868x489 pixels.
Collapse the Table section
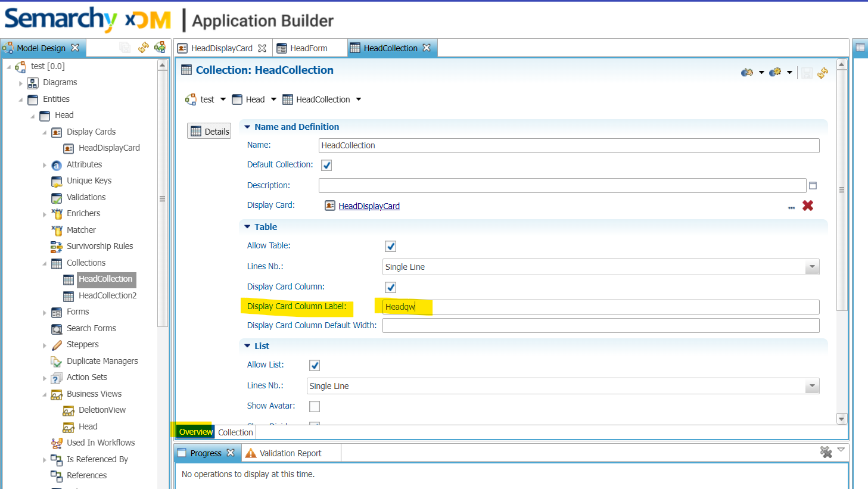247,227
